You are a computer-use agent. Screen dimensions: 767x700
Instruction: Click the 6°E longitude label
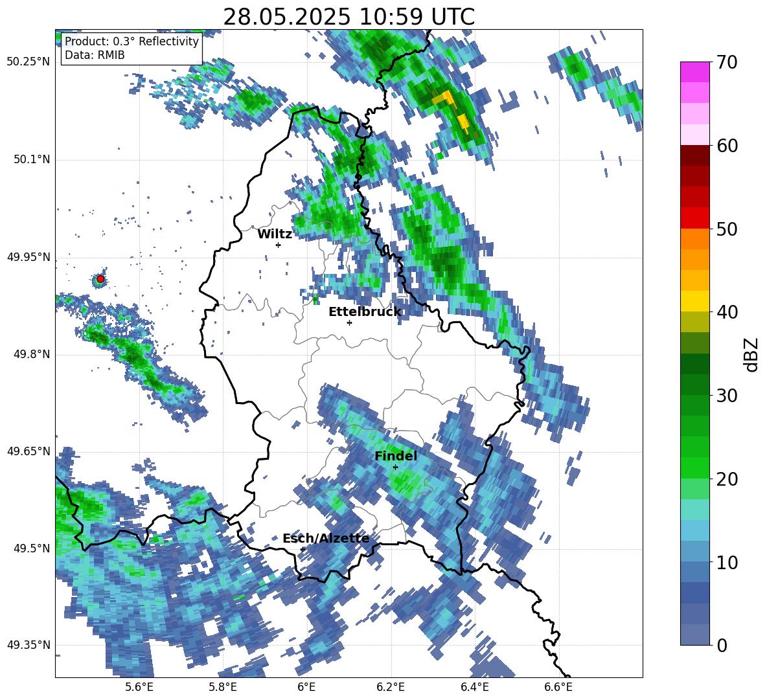(306, 687)
